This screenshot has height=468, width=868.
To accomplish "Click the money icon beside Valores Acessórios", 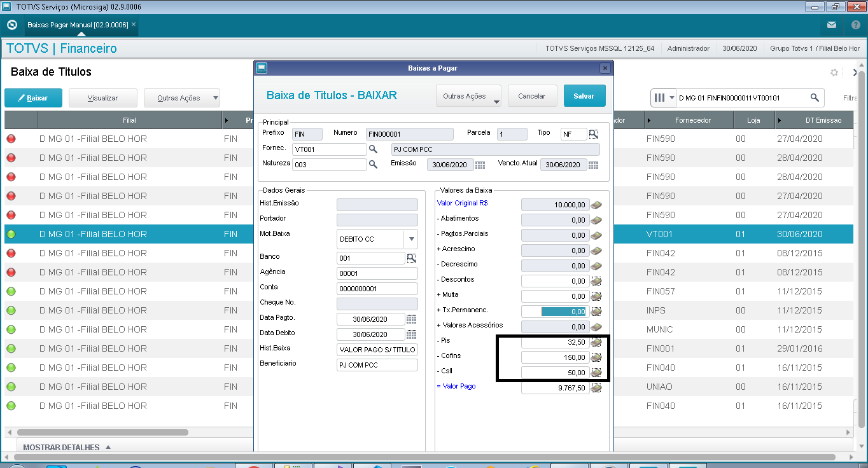I will (596, 327).
